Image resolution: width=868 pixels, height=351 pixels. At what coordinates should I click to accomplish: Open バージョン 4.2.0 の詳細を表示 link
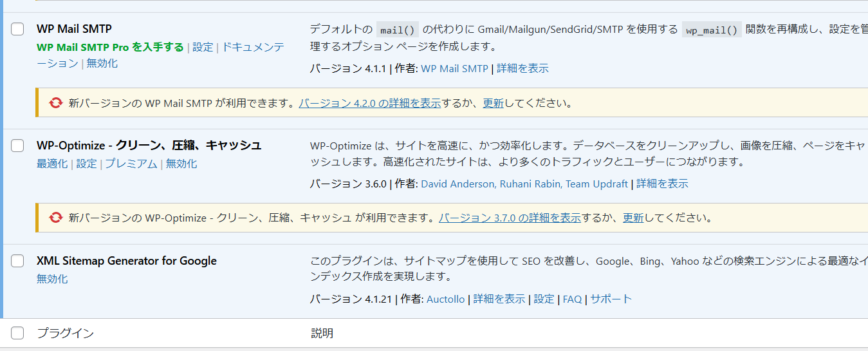(x=370, y=103)
